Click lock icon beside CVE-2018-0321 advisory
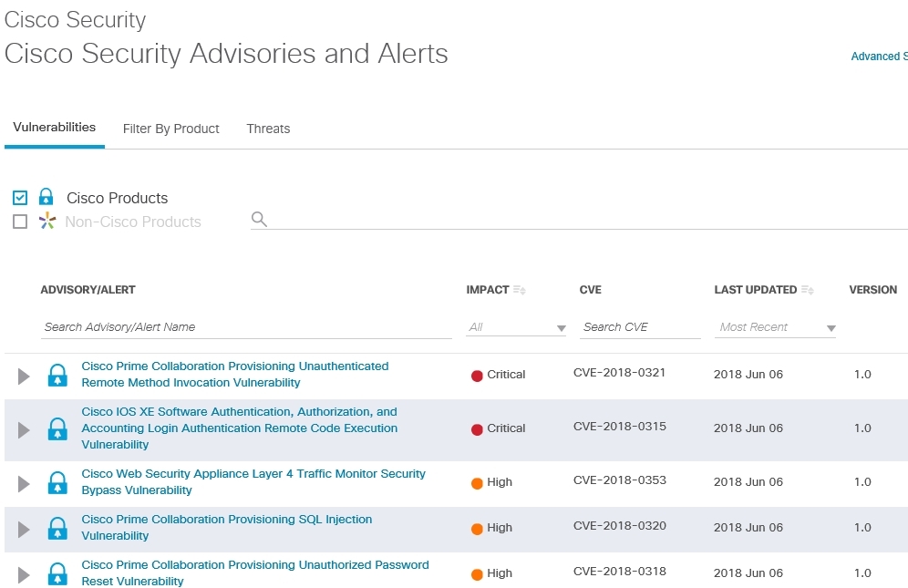Screen dimensions: 908x588 point(57,375)
